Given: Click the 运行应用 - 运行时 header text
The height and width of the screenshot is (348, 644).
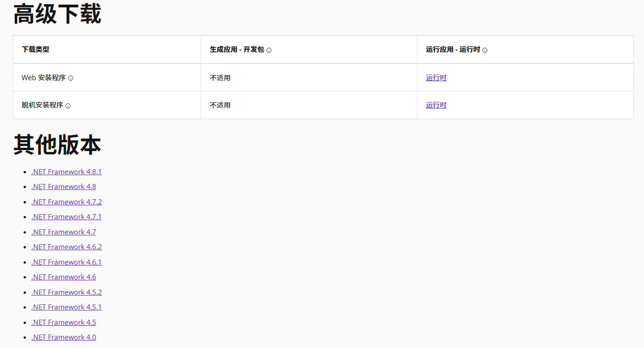Looking at the screenshot, I should click(x=453, y=49).
